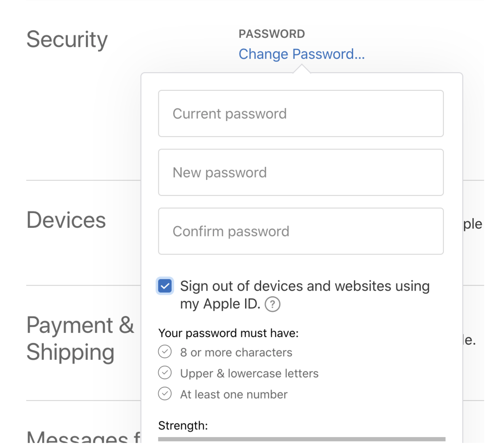Select the Confirm password field
Screen dimensions: 491x448
click(x=301, y=231)
